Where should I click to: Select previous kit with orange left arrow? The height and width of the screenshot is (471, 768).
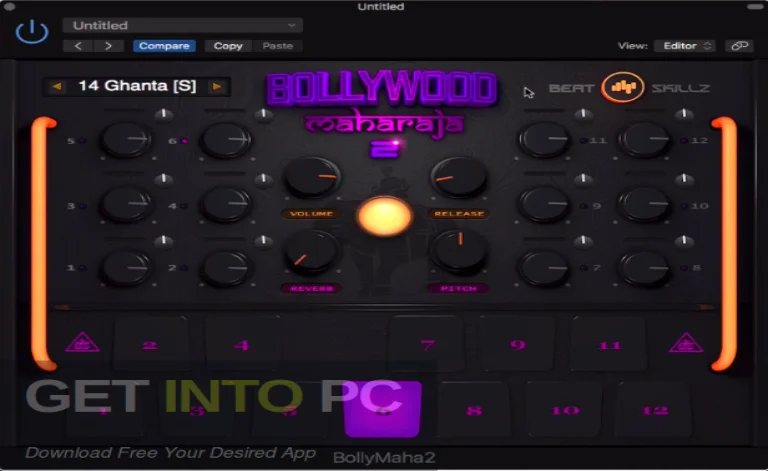(57, 87)
